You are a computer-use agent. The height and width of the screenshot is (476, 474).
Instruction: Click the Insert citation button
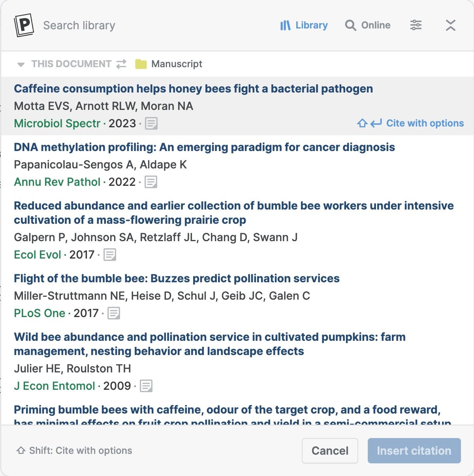click(x=414, y=451)
